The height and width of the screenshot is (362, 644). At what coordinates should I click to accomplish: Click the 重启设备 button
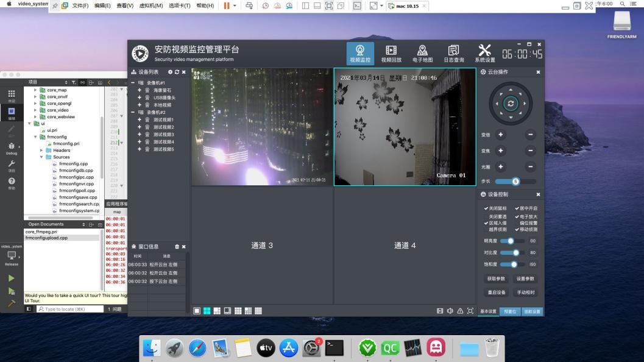point(496,293)
